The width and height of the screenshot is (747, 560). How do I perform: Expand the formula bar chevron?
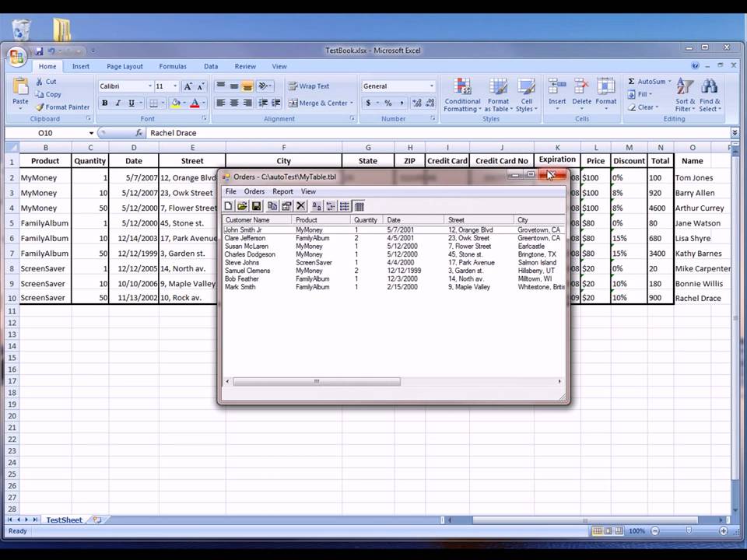[735, 132]
